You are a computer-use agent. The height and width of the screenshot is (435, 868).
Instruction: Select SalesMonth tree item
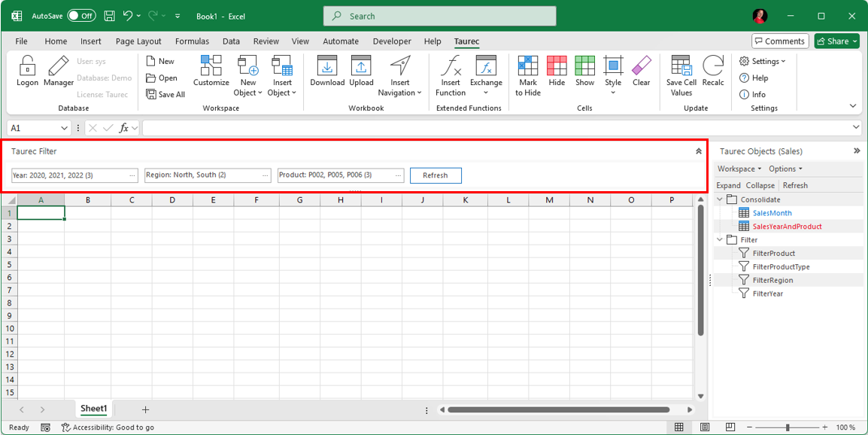[x=772, y=213]
